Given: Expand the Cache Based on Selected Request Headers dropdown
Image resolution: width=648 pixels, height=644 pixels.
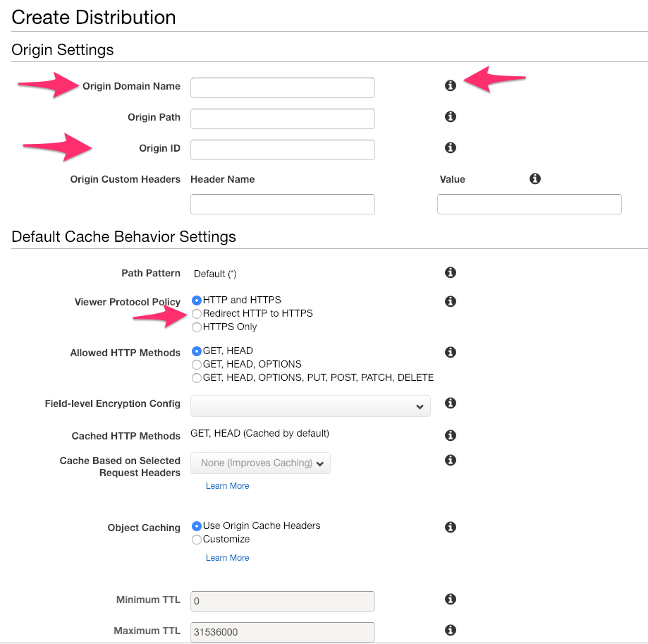Looking at the screenshot, I should (259, 463).
